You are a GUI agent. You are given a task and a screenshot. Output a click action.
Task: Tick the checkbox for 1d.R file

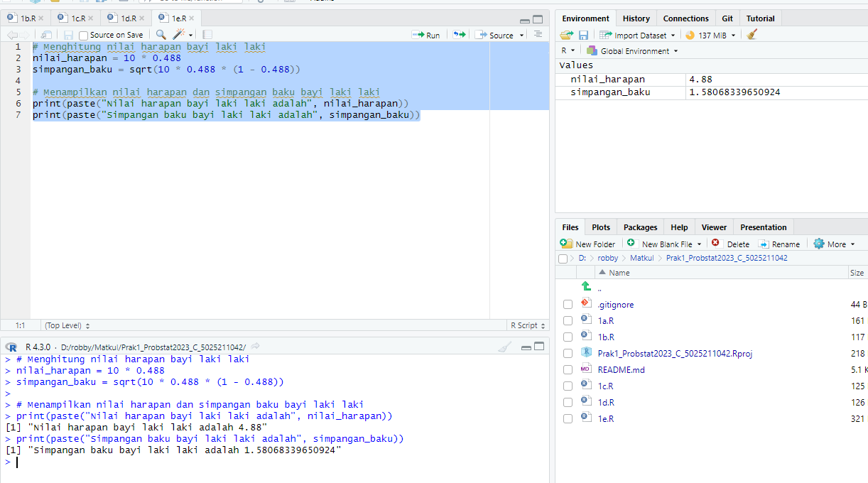tap(568, 403)
